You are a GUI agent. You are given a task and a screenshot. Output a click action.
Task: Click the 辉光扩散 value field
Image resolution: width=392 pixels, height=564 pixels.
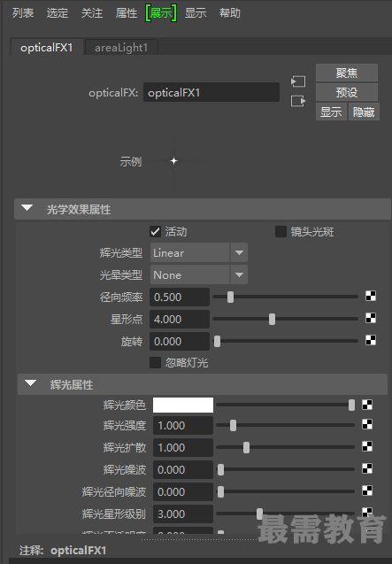click(183, 447)
